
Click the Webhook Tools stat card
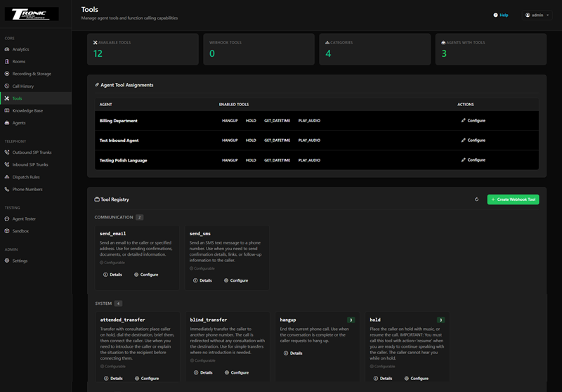(x=259, y=49)
